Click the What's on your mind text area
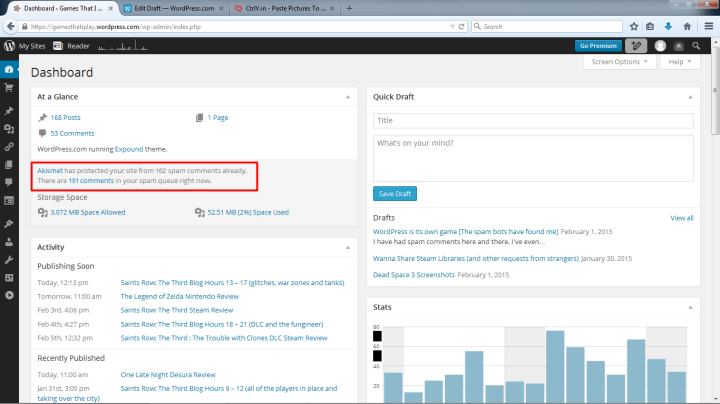 click(533, 158)
